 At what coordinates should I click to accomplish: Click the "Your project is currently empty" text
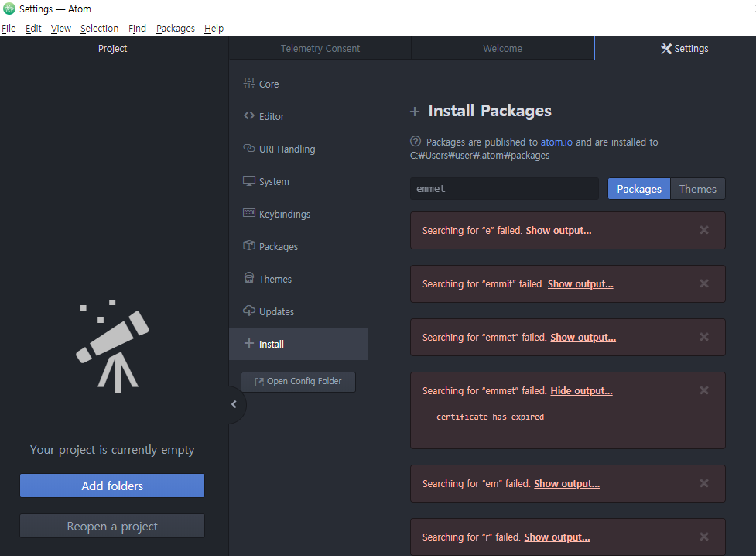pyautogui.click(x=112, y=449)
